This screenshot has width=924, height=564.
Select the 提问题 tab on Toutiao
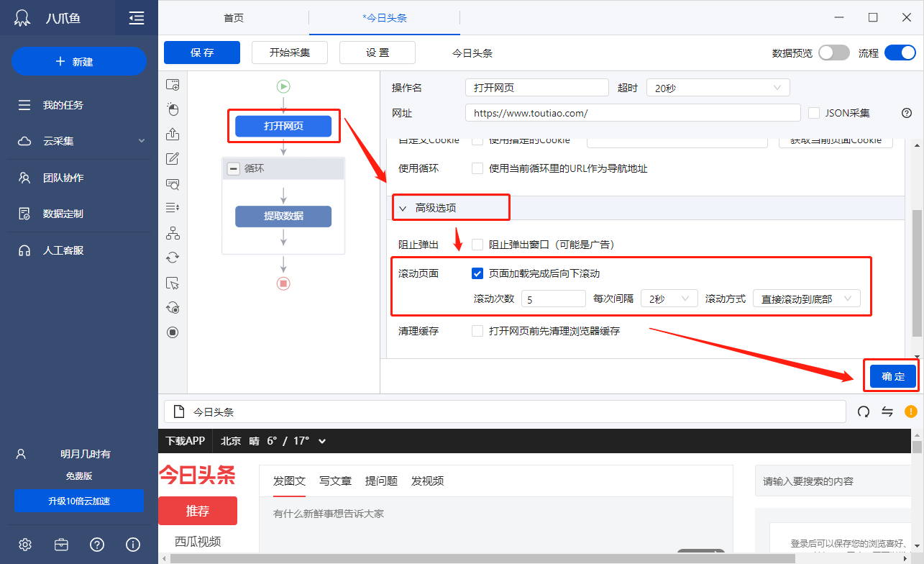pyautogui.click(x=381, y=481)
